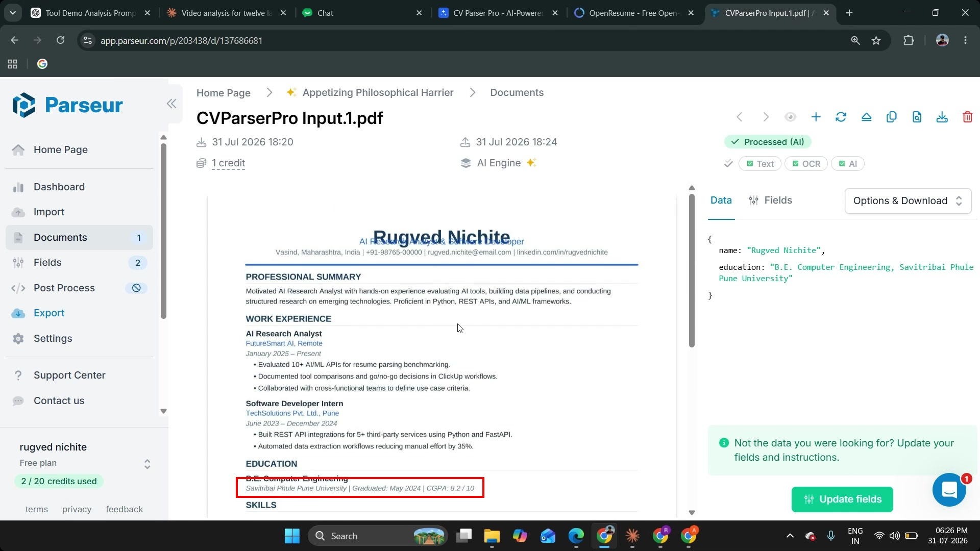This screenshot has height=551, width=980.
Task: Download the document using the toolbar icon
Action: [x=942, y=117]
